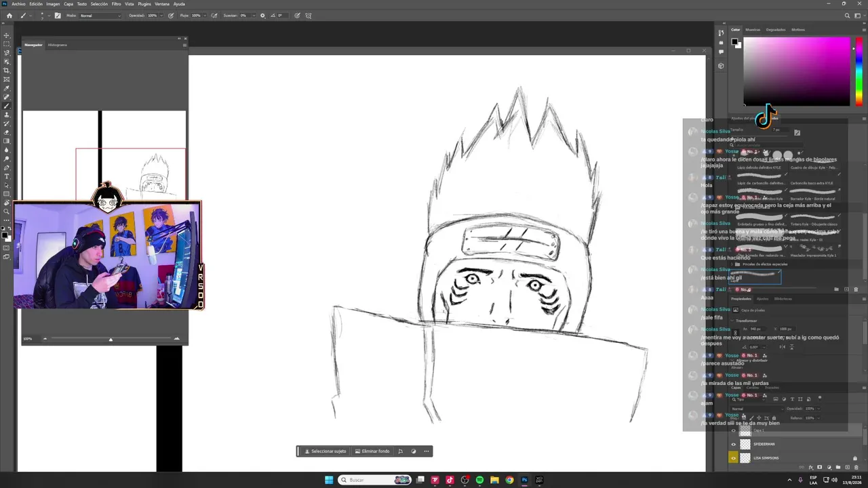
Task: Open the Opacidad dropdown in options bar
Action: (x=161, y=16)
